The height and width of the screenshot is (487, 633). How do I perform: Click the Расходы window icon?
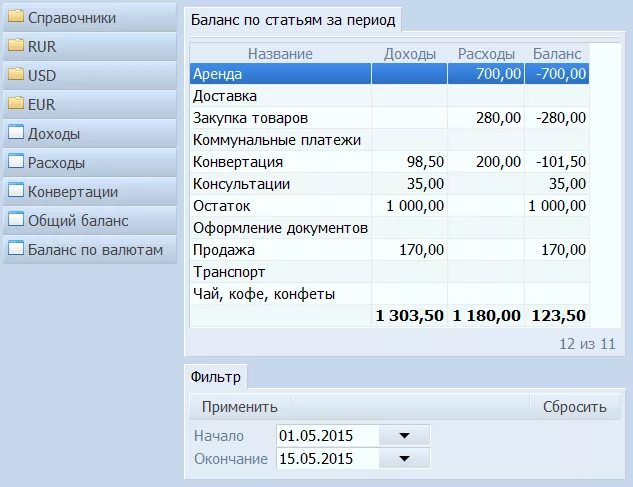pos(16,162)
